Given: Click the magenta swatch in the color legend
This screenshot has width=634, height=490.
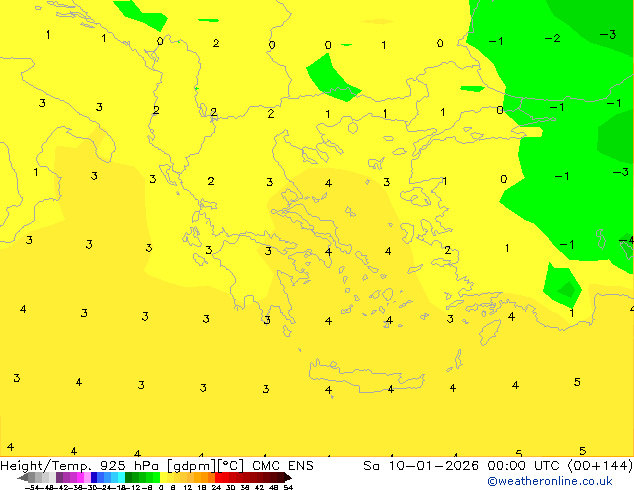Looking at the screenshot, I should [80, 477].
